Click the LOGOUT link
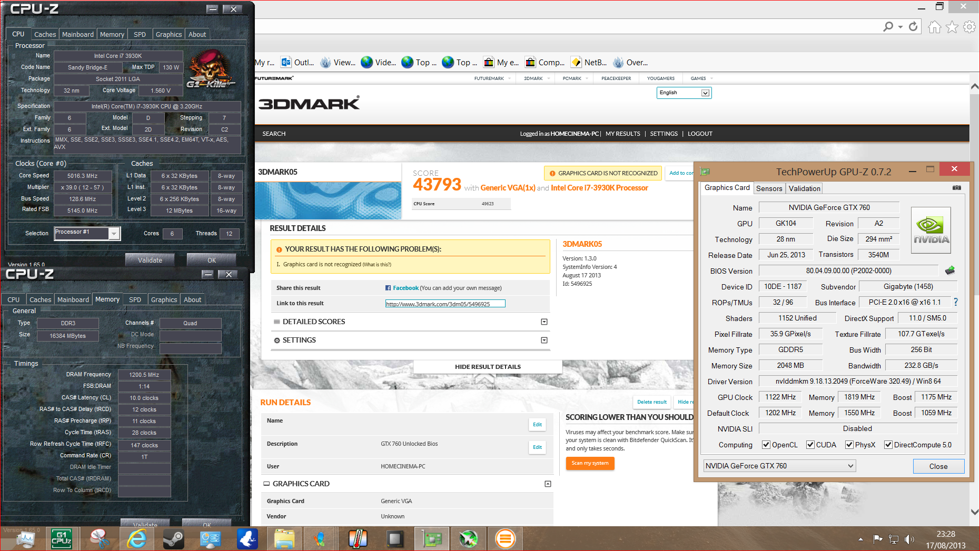Viewport: 980px width, 551px height. tap(700, 134)
